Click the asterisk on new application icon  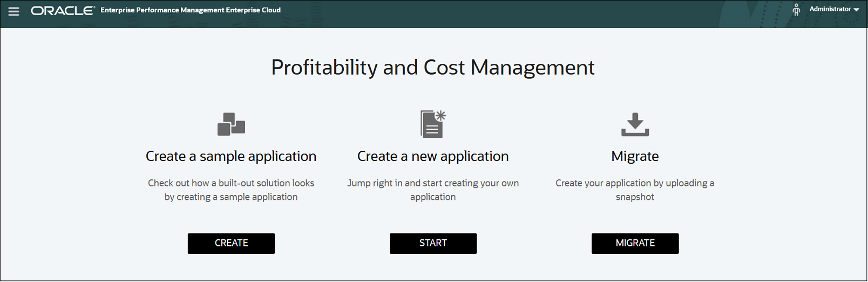(x=440, y=115)
